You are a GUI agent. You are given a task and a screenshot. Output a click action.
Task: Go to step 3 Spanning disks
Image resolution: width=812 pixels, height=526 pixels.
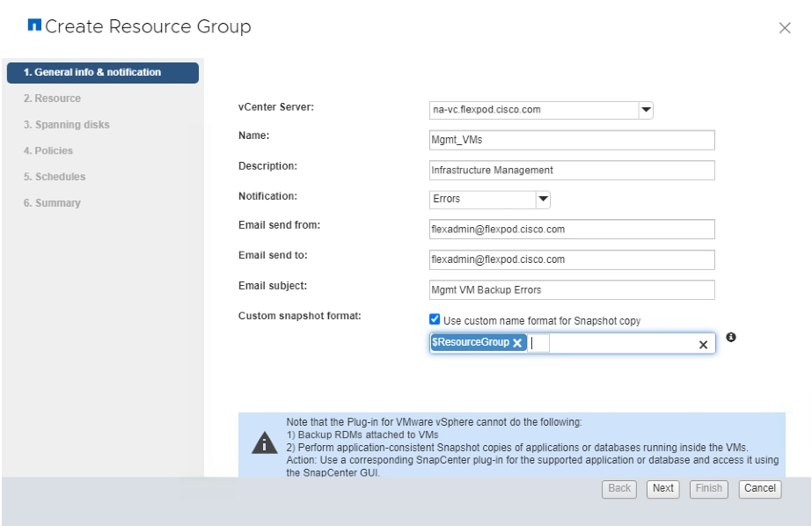tap(66, 125)
